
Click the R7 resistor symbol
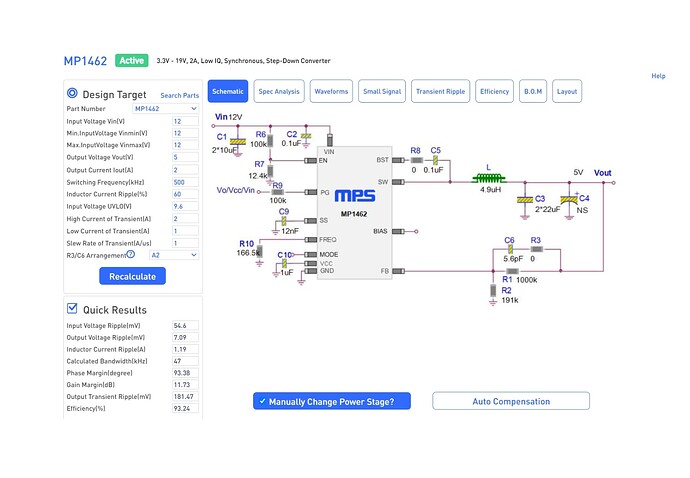[x=270, y=171]
